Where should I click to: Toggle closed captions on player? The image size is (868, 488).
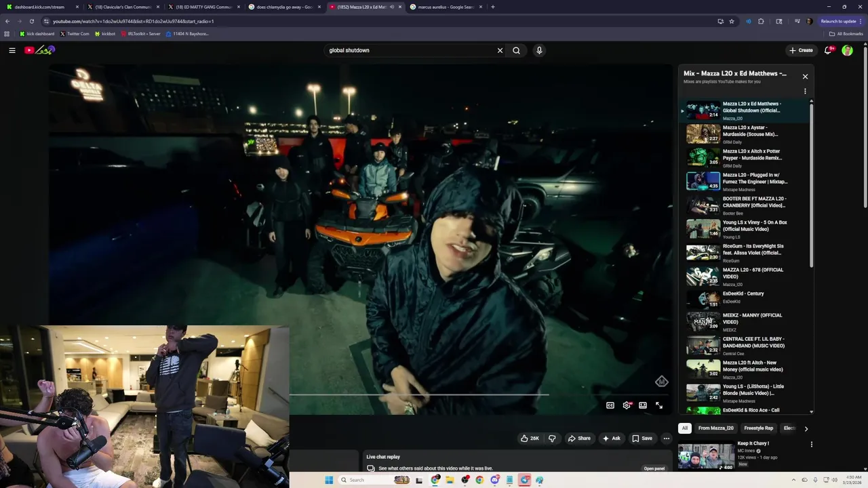coord(610,405)
